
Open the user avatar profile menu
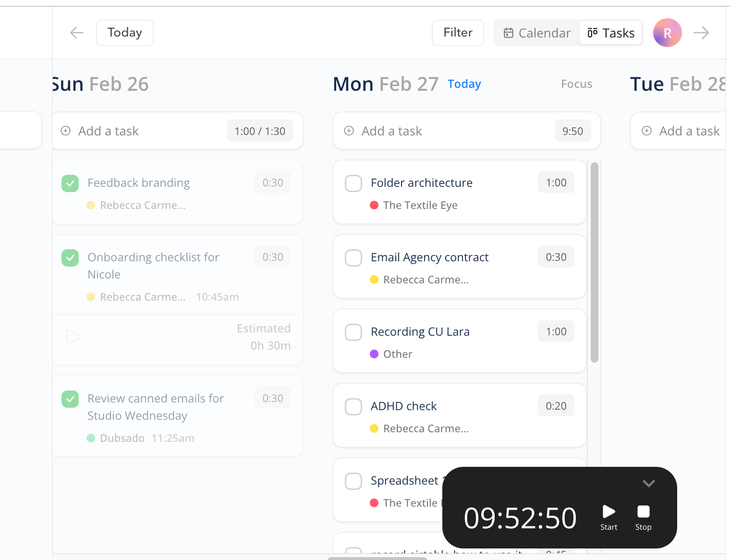667,33
